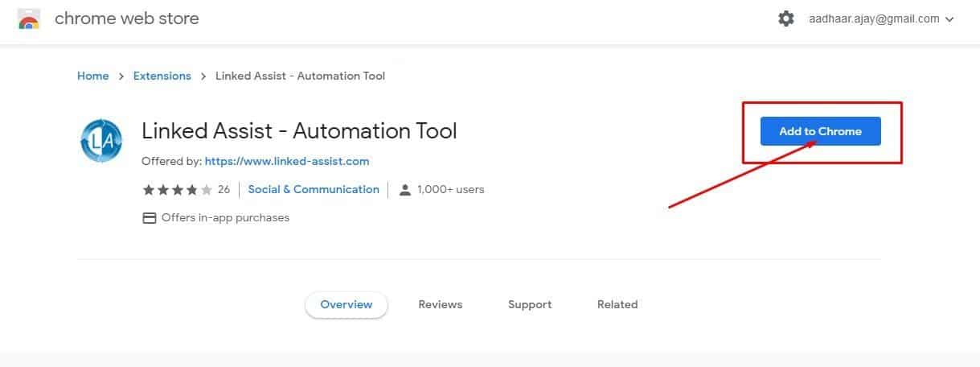This screenshot has width=980, height=367.
Task: Switch to the Reviews tab
Action: (x=440, y=304)
